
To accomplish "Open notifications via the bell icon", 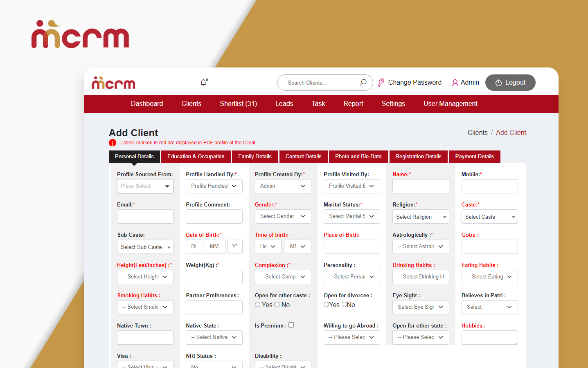I will tap(203, 82).
